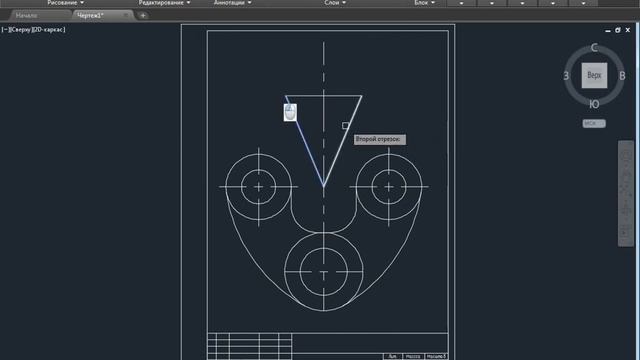Click the В compass direction on ViewCube
Image resolution: width=640 pixels, height=360 pixels.
point(622,76)
